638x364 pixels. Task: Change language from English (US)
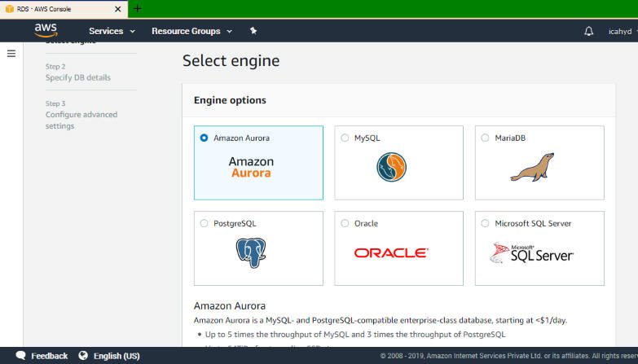(117, 356)
